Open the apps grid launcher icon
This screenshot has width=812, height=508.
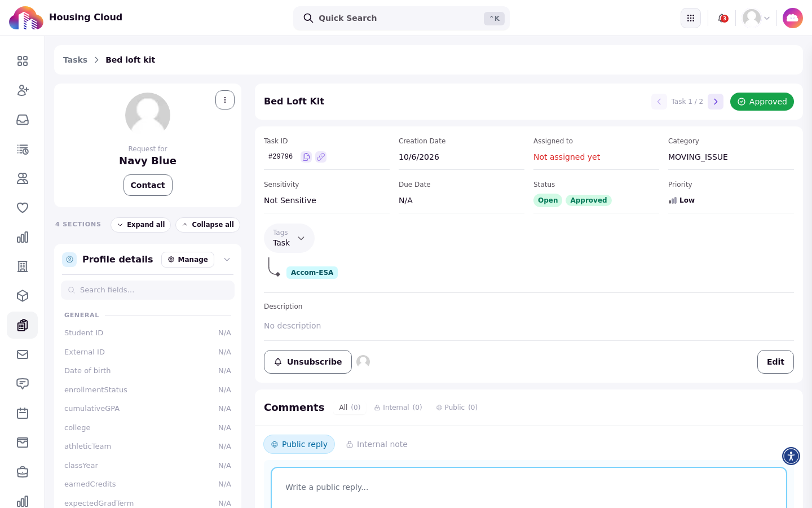tap(691, 18)
